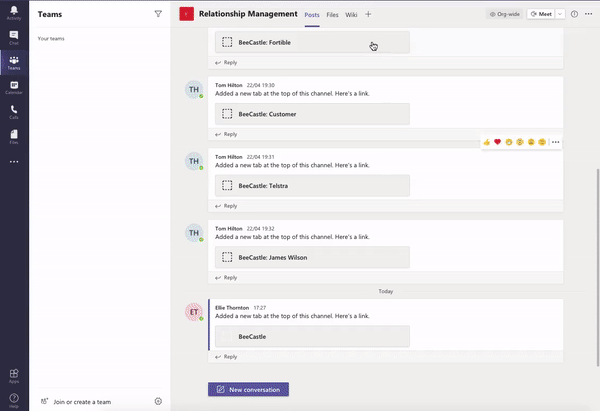Click Tom Hilton avatar on 19:30 post
Image resolution: width=600 pixels, height=411 pixels.
tap(194, 90)
